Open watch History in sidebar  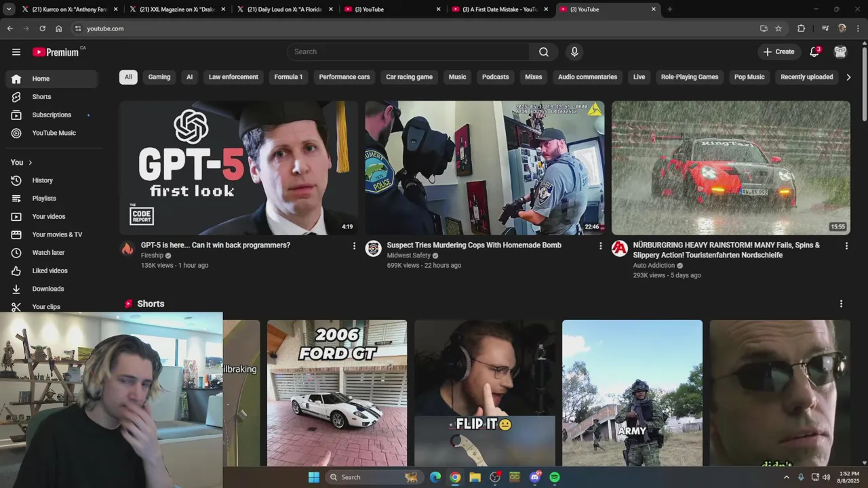click(52, 180)
